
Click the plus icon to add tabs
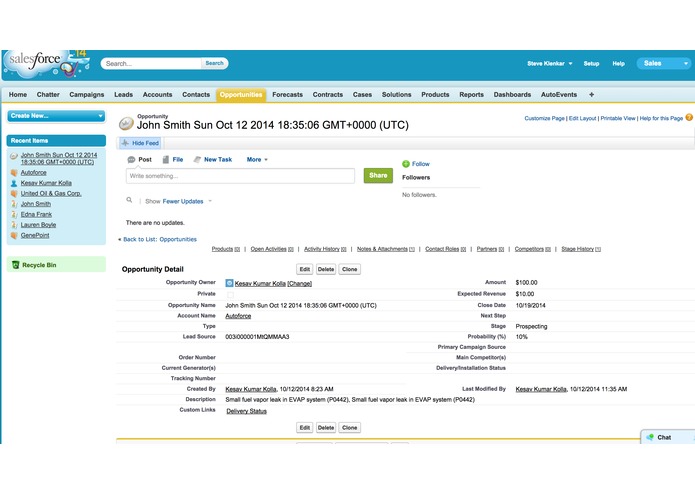(591, 95)
